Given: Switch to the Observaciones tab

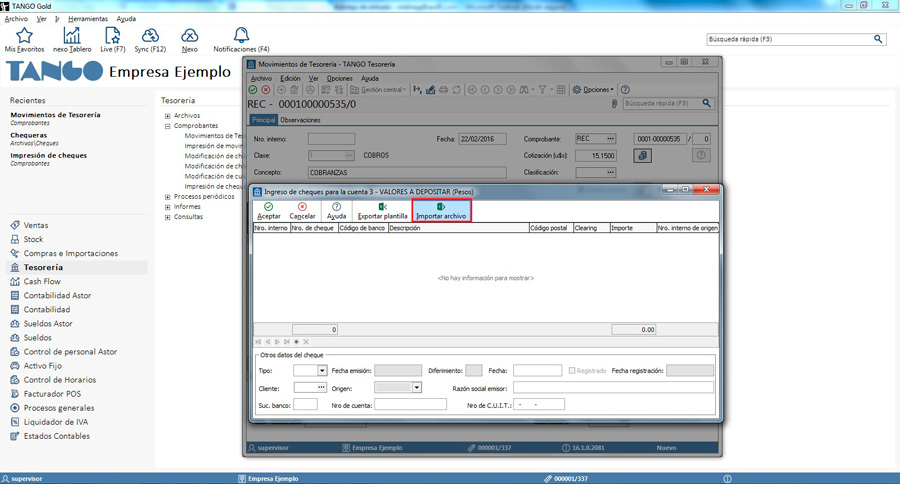Looking at the screenshot, I should point(301,120).
